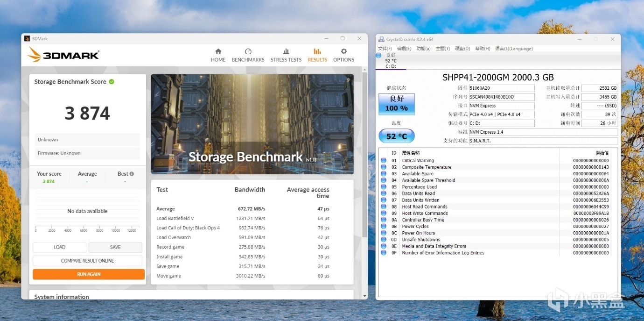Click the info icon next to Best
Screen dimensions: 644x321
pyautogui.click(x=132, y=174)
